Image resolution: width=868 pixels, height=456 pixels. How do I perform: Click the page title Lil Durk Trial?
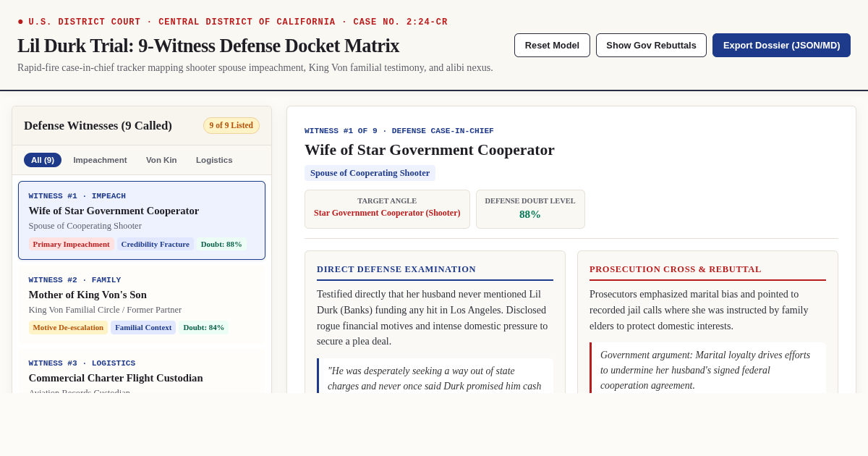pos(208,46)
